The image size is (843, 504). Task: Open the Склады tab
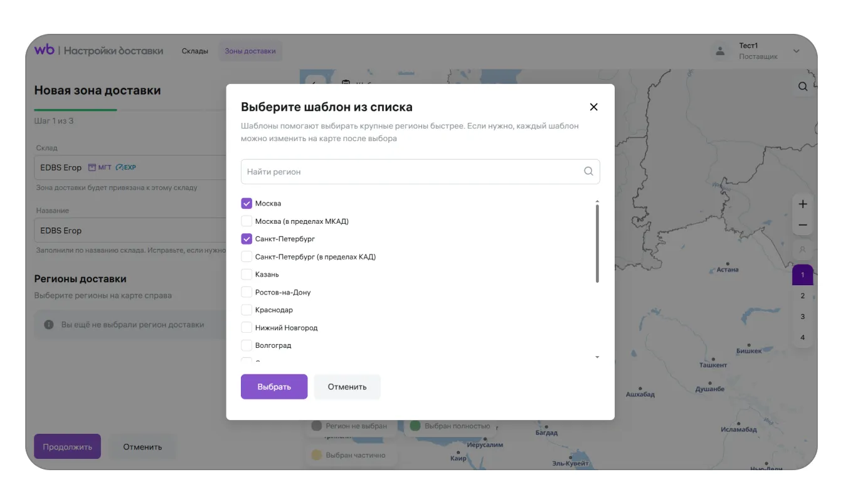(195, 51)
